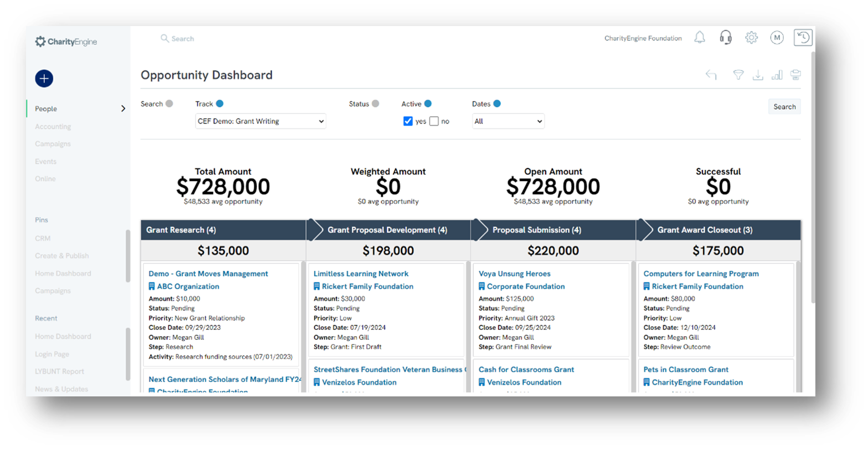
Task: Export data using the download icon
Action: pyautogui.click(x=758, y=75)
